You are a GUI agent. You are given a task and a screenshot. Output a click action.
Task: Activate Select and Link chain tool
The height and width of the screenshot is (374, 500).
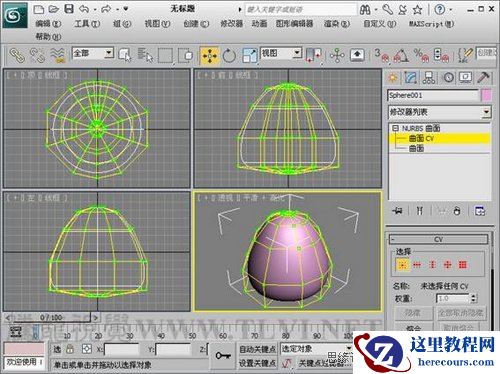[16, 56]
